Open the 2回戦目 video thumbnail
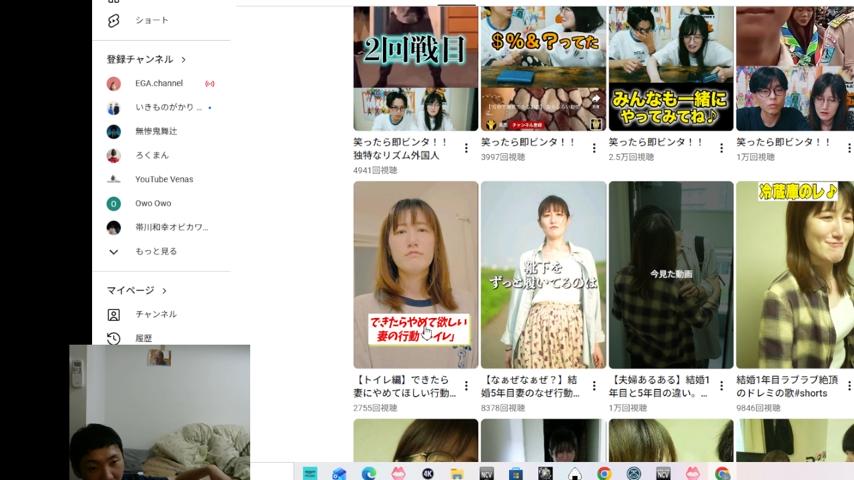This screenshot has height=480, width=854. click(416, 69)
